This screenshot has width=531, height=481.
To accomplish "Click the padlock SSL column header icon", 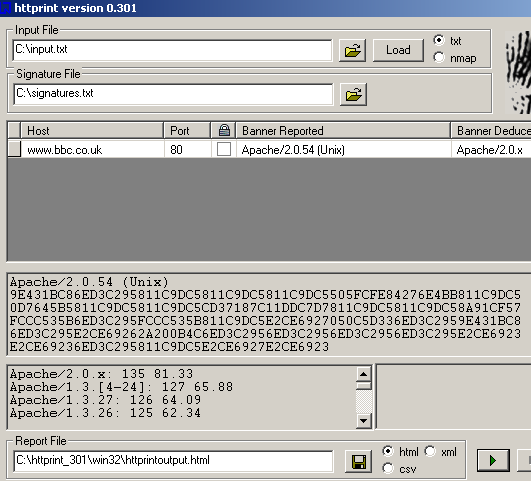I will (x=224, y=130).
